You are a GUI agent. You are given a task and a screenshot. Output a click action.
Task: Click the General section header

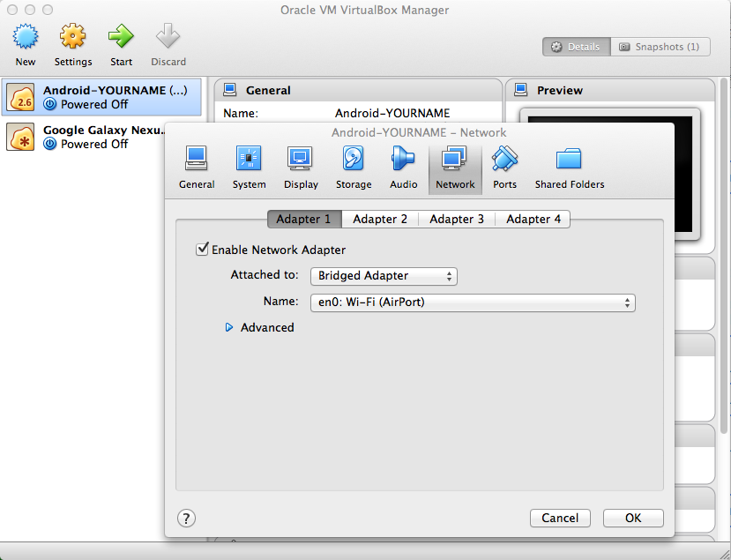click(358, 90)
